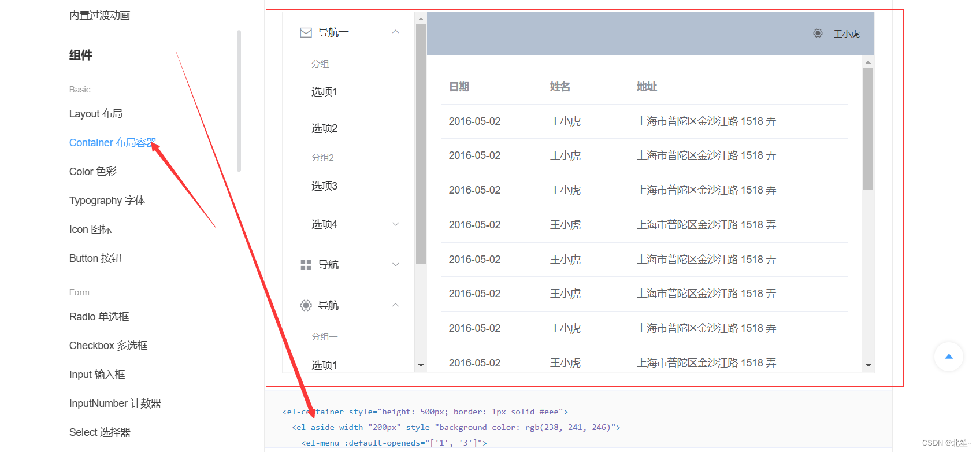Open Typography 字体 page
Screen dimensions: 980x452
(x=107, y=201)
